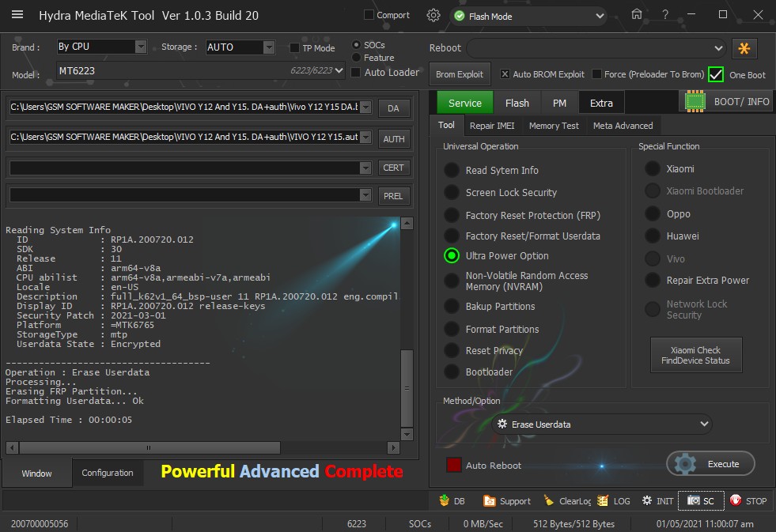776x532 pixels.
Task: Select the SOCs radio button
Action: pyautogui.click(x=356, y=45)
